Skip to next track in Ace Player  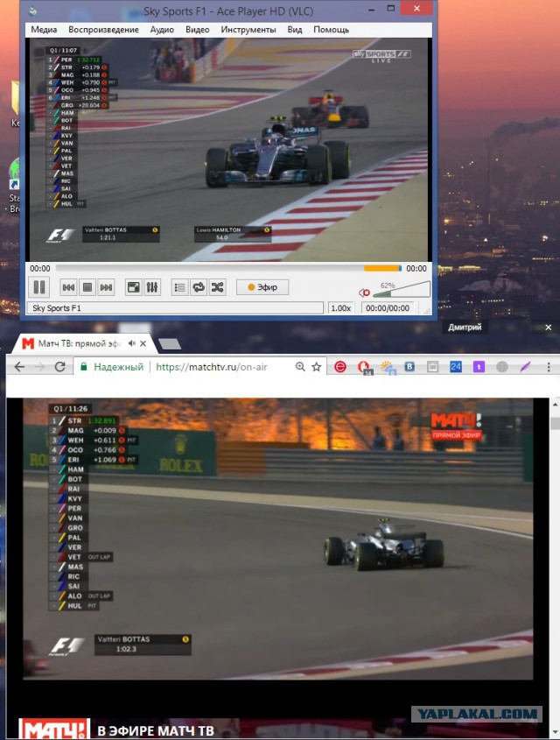pyautogui.click(x=106, y=287)
